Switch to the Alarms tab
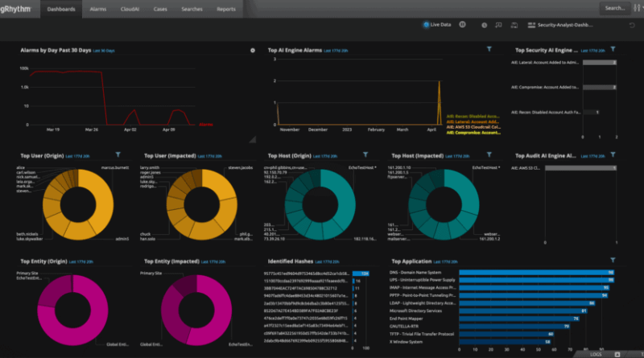The image size is (644, 358). (x=98, y=9)
